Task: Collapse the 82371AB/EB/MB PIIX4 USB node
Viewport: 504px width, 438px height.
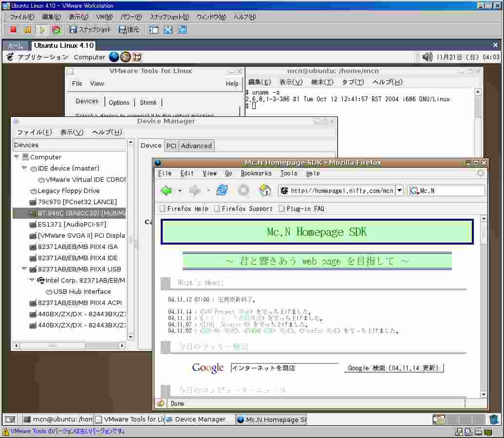Action: pos(24,269)
